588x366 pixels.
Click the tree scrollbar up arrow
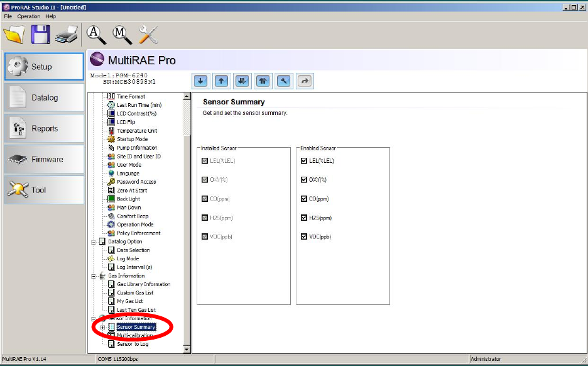click(187, 96)
